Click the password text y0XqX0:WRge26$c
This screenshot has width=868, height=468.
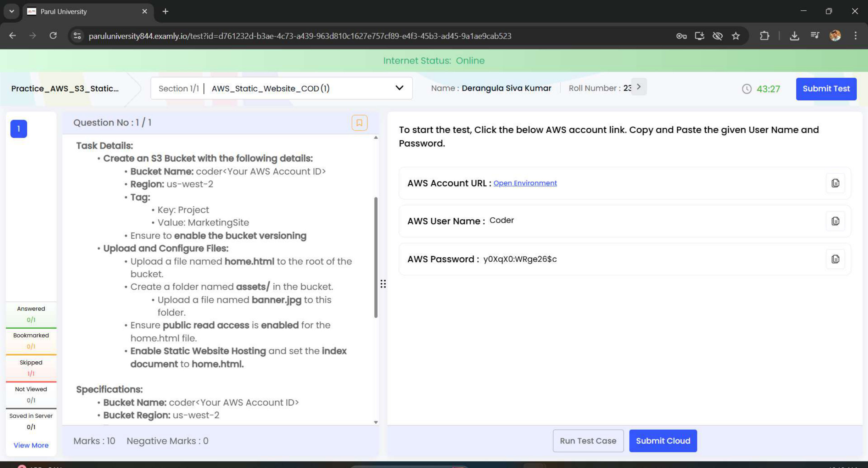(x=520, y=259)
